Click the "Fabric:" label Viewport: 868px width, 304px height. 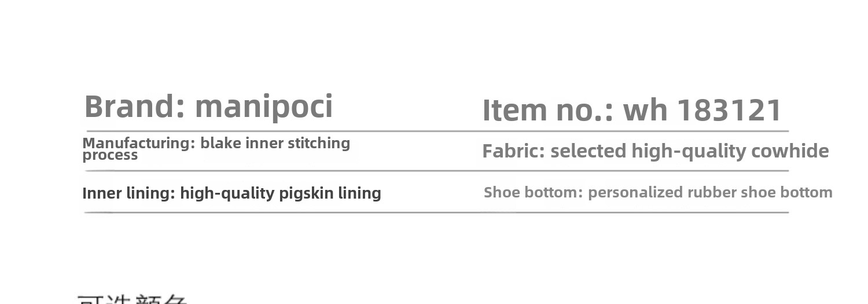coord(513,151)
